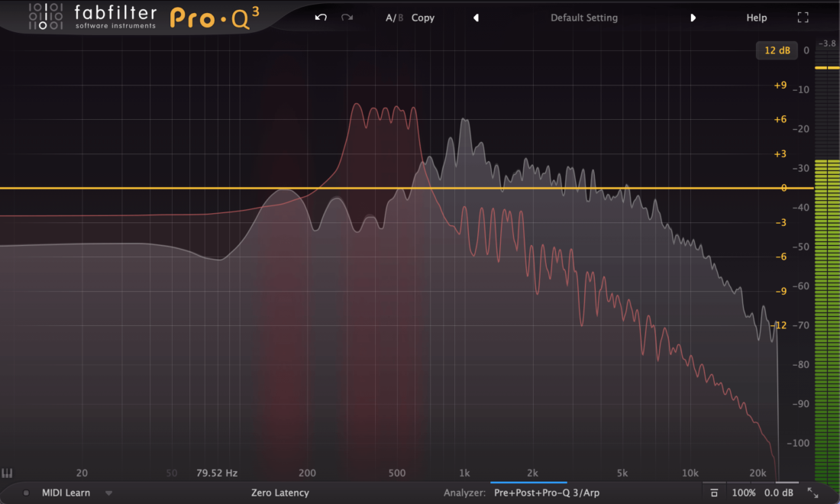
Task: Click the 500 frequency label
Action: click(397, 473)
